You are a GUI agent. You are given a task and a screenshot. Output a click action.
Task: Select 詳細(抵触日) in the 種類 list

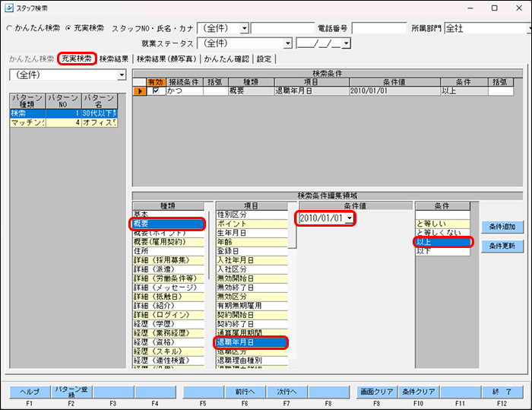[x=169, y=297]
